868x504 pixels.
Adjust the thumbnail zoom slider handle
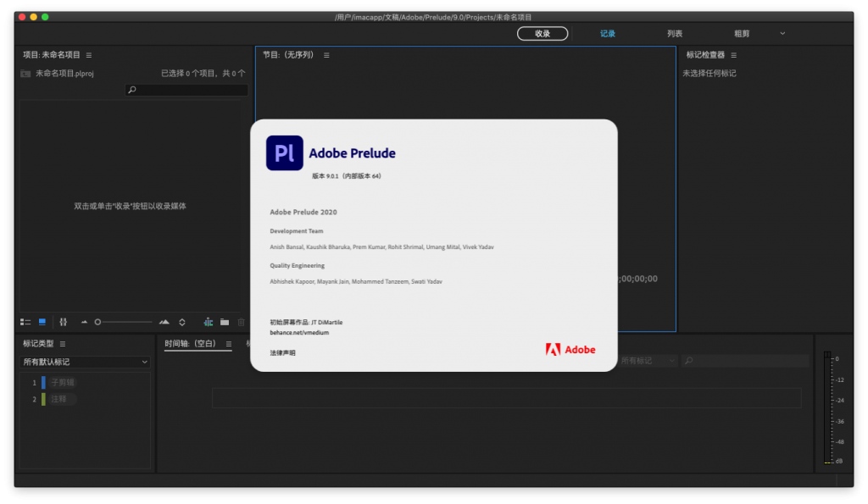pos(97,322)
